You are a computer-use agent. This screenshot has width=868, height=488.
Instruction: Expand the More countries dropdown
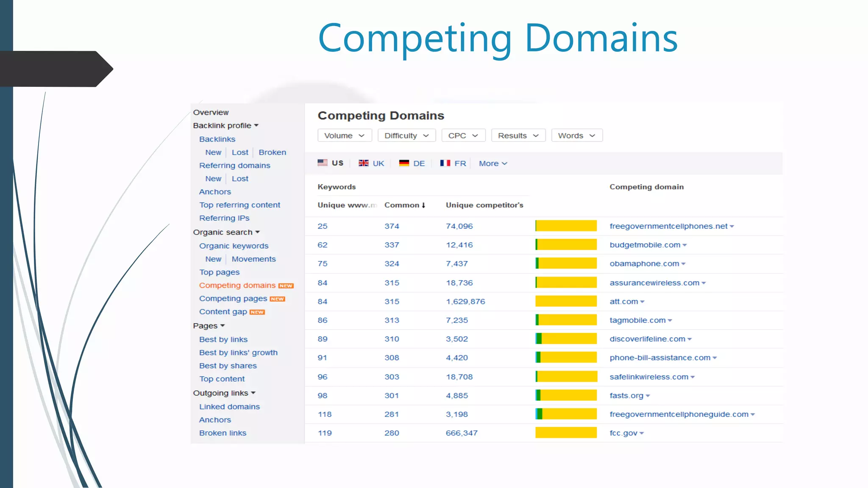click(x=493, y=164)
